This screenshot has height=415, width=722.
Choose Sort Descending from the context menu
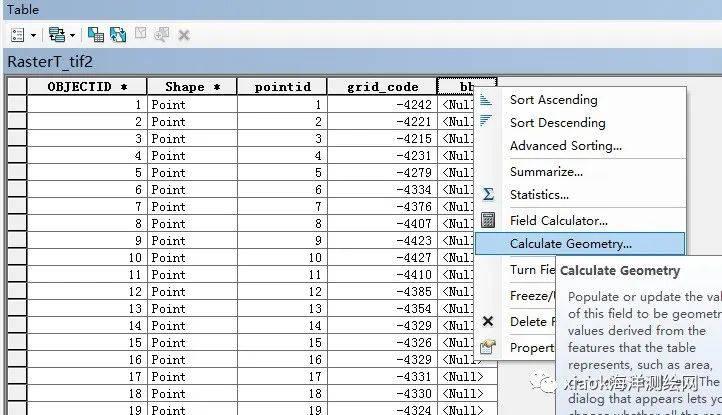coord(557,123)
